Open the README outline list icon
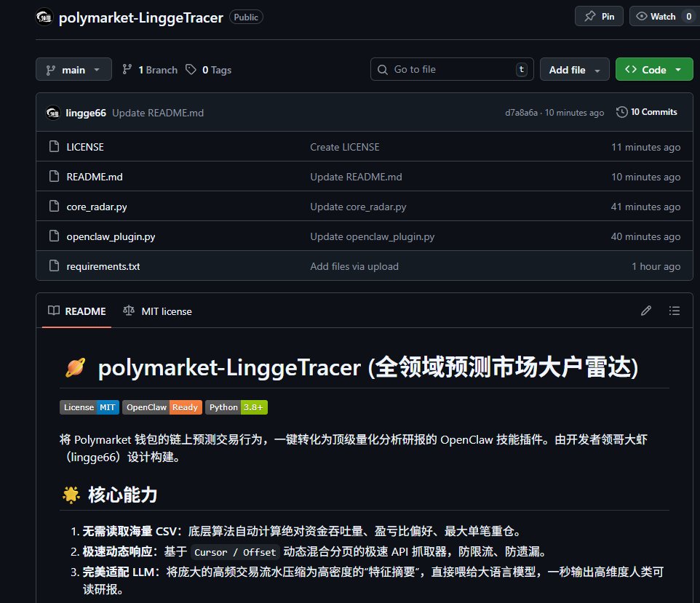The height and width of the screenshot is (603, 700). pos(674,311)
